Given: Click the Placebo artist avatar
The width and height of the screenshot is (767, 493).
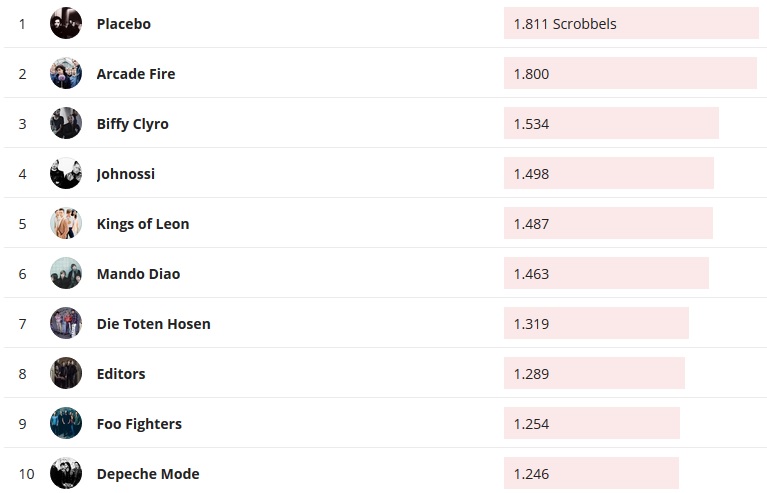Looking at the screenshot, I should (x=66, y=23).
